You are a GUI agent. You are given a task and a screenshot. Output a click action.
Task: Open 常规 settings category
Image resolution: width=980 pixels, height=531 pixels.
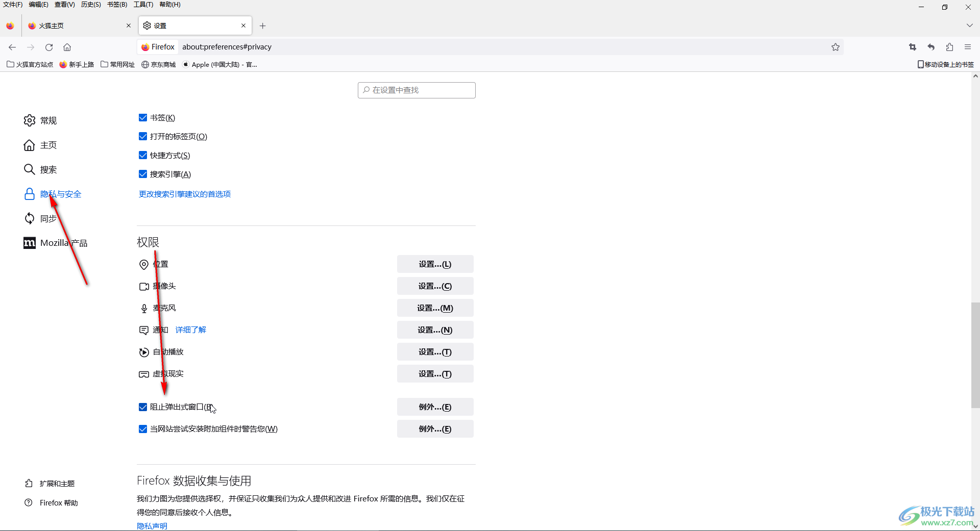pos(40,120)
